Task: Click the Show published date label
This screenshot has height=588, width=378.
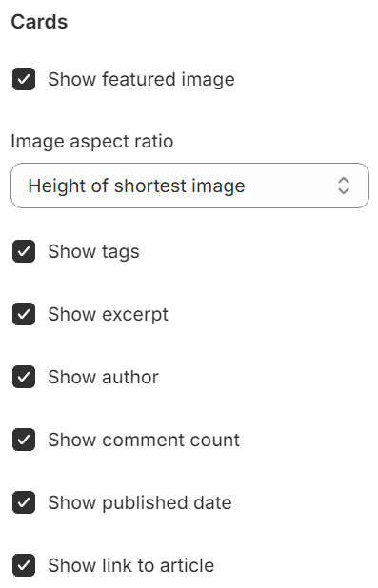Action: click(140, 503)
